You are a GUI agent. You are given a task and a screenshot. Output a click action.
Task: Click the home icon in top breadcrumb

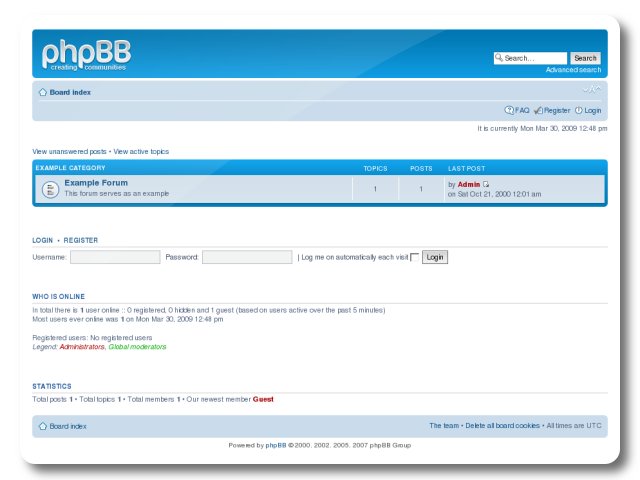click(42, 92)
